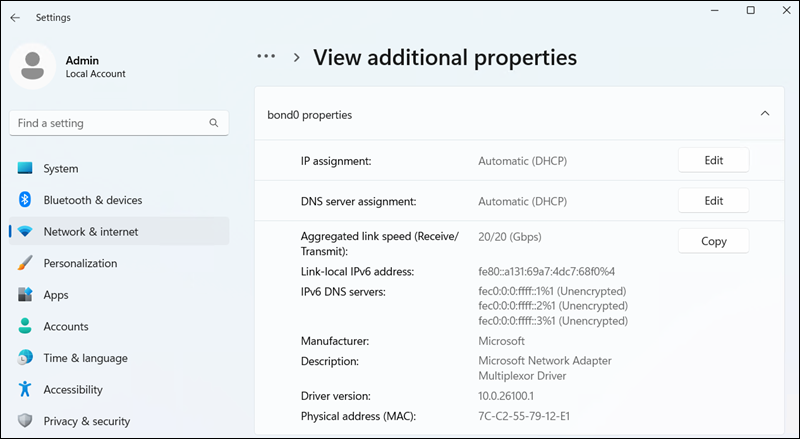
Task: Click the Network & internet Wi-Fi icon
Action: [25, 231]
